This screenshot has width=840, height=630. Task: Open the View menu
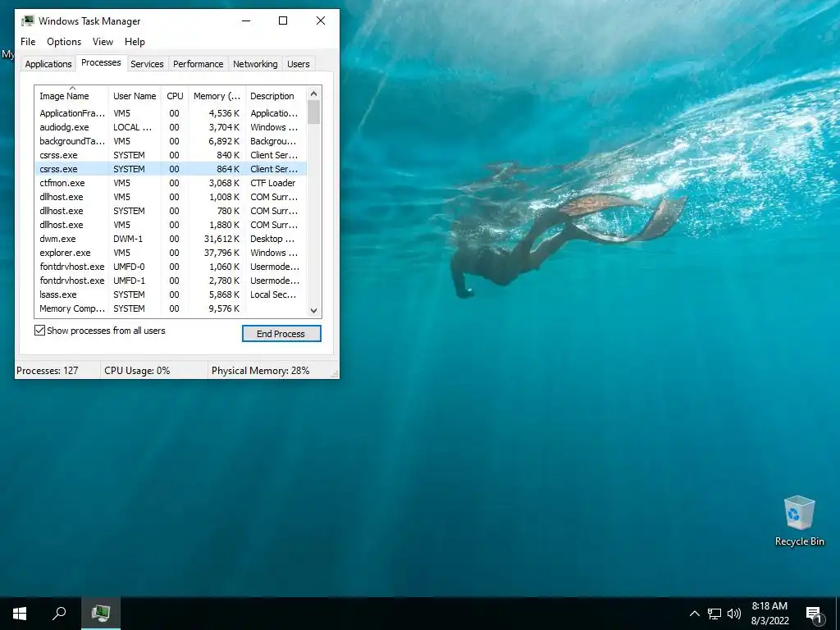pyautogui.click(x=103, y=42)
